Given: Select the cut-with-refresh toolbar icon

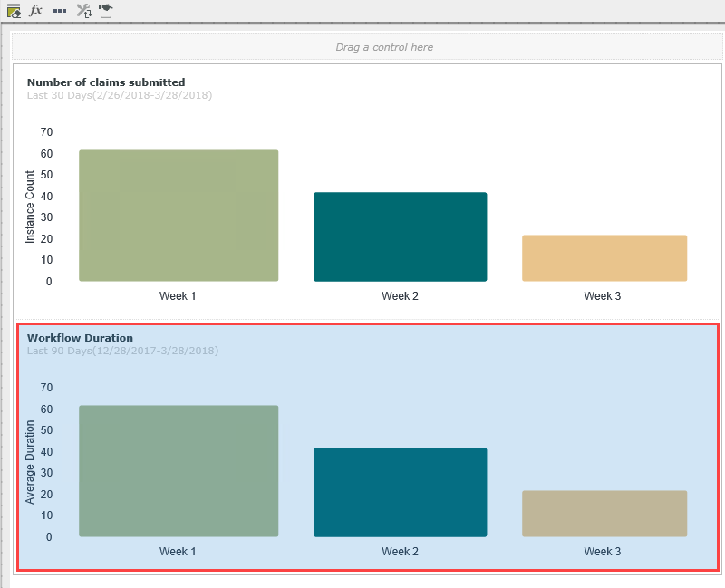Looking at the screenshot, I should [x=82, y=10].
